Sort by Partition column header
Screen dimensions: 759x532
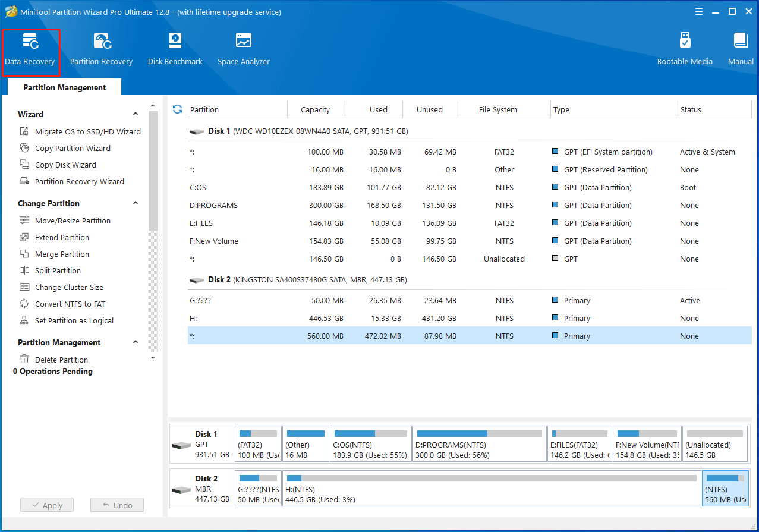pyautogui.click(x=237, y=109)
